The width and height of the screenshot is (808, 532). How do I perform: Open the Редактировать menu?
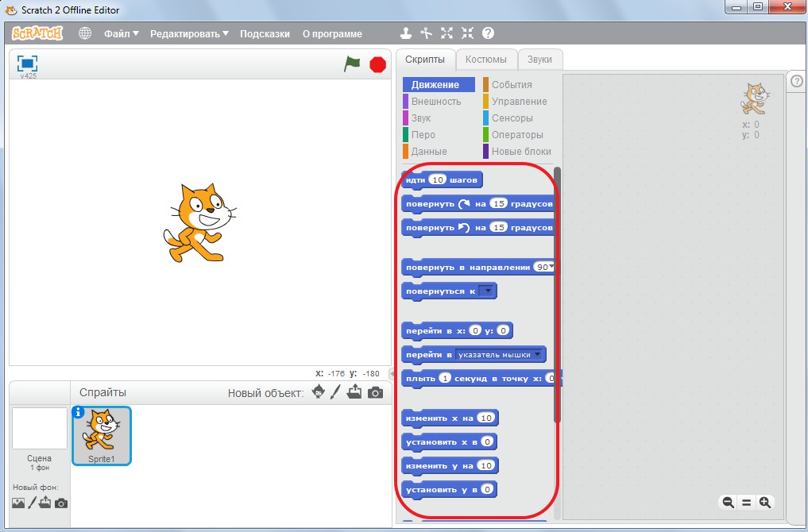(x=189, y=34)
